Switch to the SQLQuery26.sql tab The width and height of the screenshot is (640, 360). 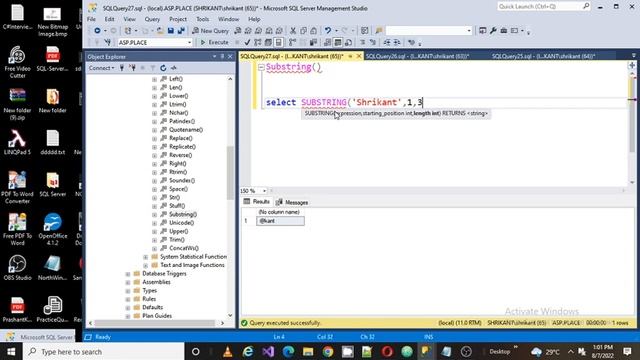417,56
